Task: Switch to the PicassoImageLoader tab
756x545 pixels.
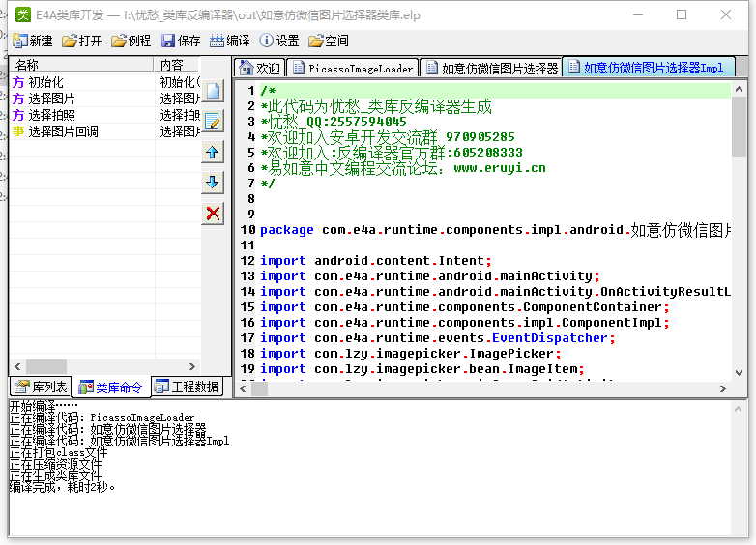Action: 353,68
